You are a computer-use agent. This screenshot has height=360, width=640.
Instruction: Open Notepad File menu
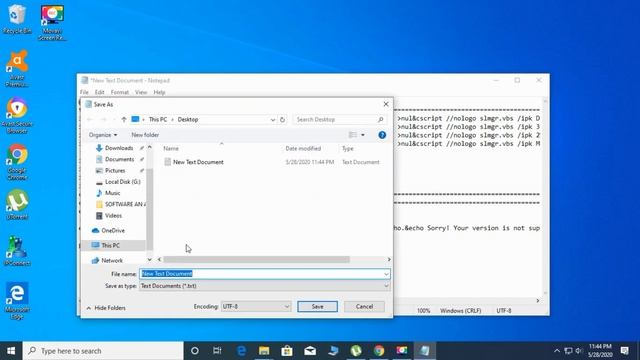(x=84, y=93)
